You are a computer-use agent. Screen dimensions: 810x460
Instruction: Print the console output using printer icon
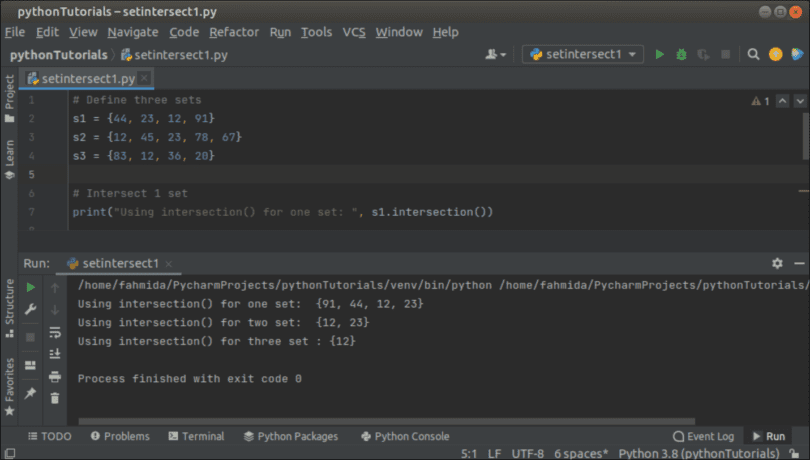pos(55,375)
